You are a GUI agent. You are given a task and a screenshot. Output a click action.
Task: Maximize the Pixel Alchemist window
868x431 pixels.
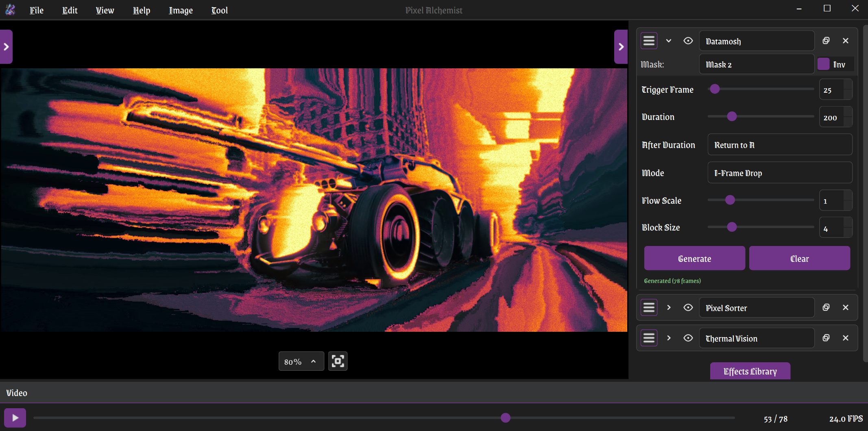(x=827, y=9)
